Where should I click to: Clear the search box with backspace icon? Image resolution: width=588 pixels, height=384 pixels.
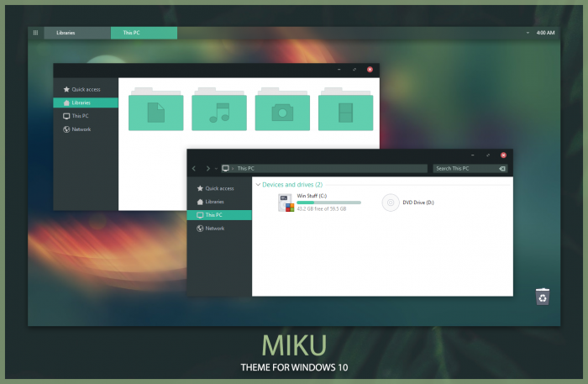502,168
